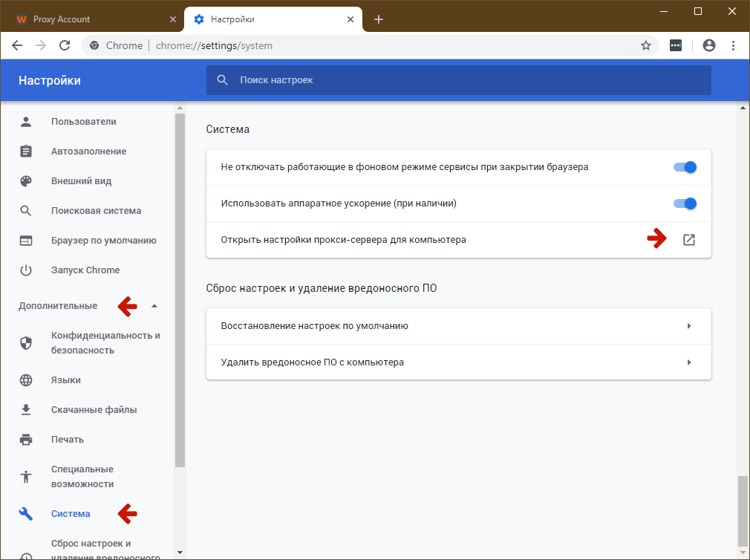Collapse the Дополнительные section chevron
Viewport: 750px width, 560px height.
(154, 305)
